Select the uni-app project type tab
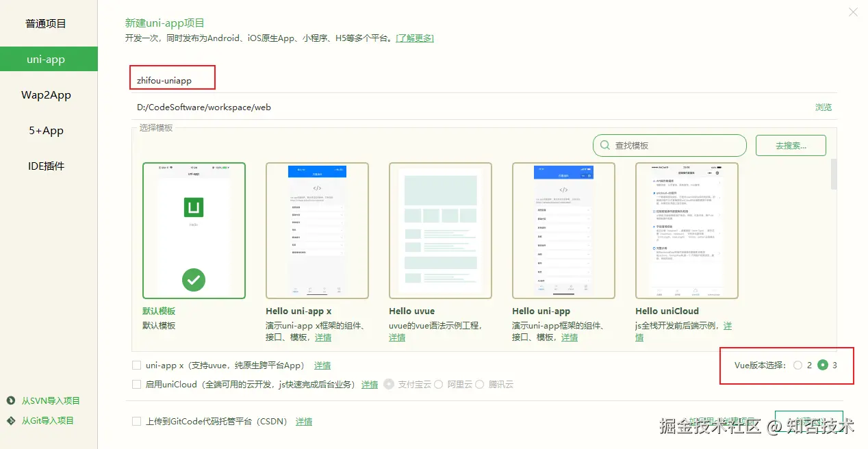The width and height of the screenshot is (868, 449). (x=49, y=60)
